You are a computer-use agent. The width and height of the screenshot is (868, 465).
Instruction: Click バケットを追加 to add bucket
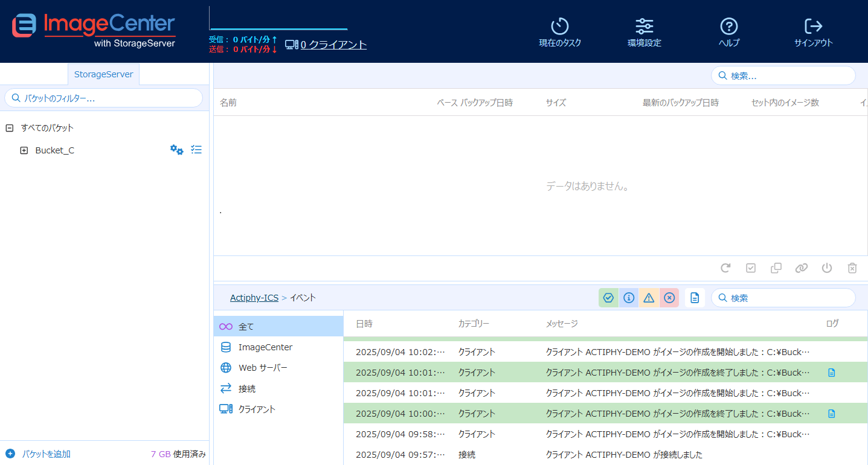(x=46, y=454)
